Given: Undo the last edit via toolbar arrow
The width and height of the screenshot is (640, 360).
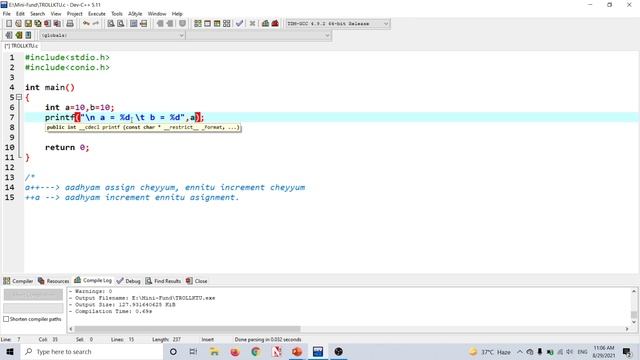Looking at the screenshot, I should pos(86,24).
